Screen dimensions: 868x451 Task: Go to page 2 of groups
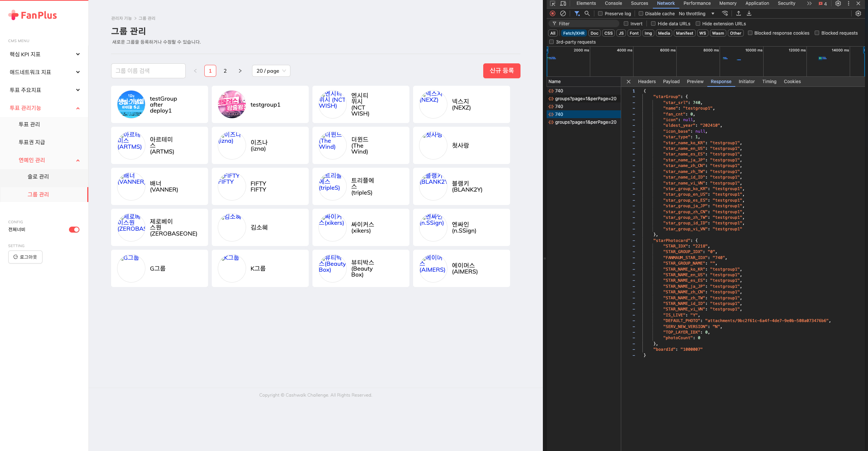225,71
